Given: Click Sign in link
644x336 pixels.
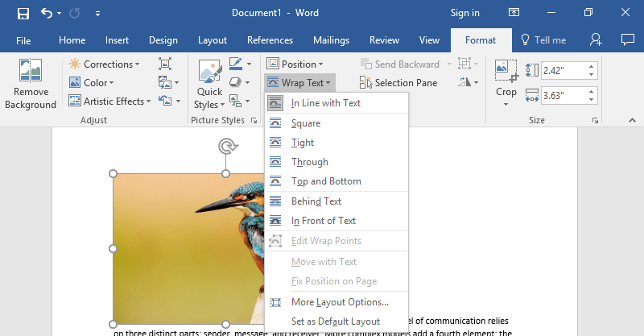Looking at the screenshot, I should click(x=464, y=13).
